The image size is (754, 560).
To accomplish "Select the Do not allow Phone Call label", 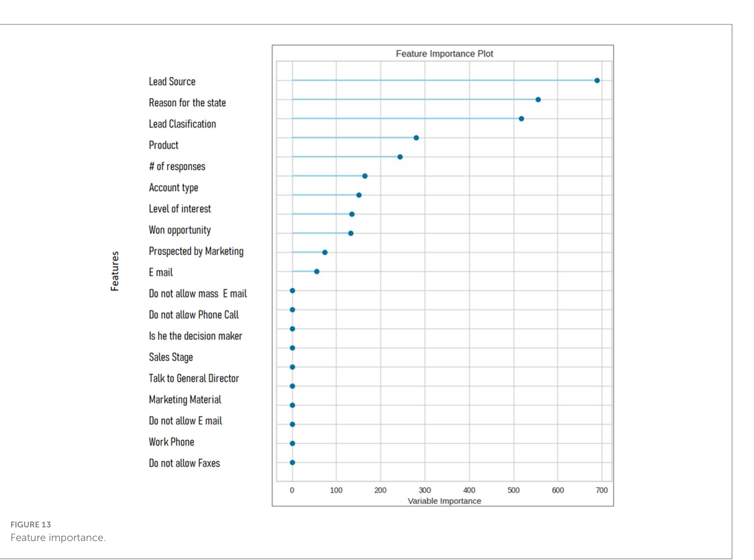I will 194,315.
